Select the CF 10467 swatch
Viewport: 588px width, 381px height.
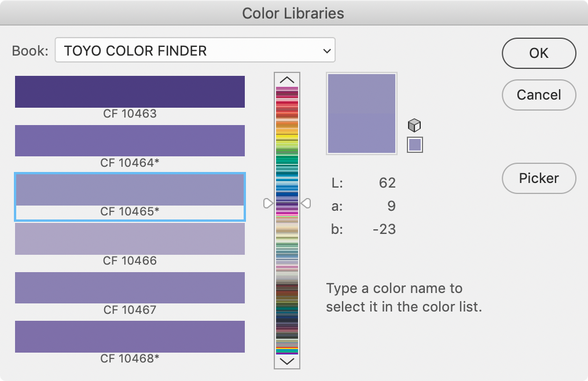pos(130,288)
